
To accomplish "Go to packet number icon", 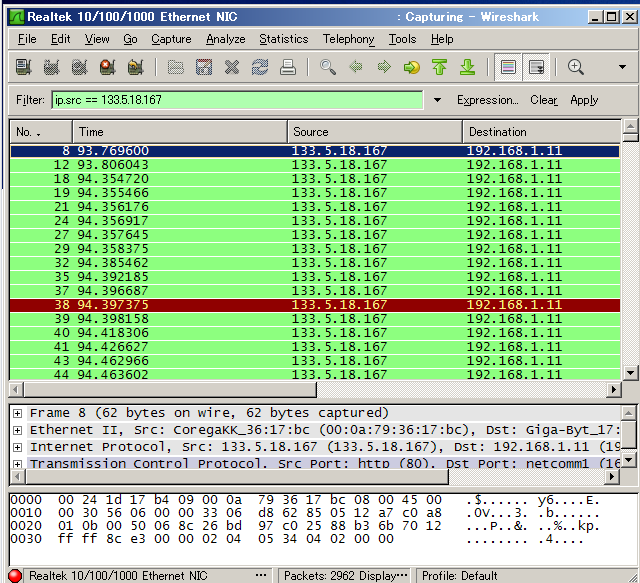I will click(x=412, y=67).
